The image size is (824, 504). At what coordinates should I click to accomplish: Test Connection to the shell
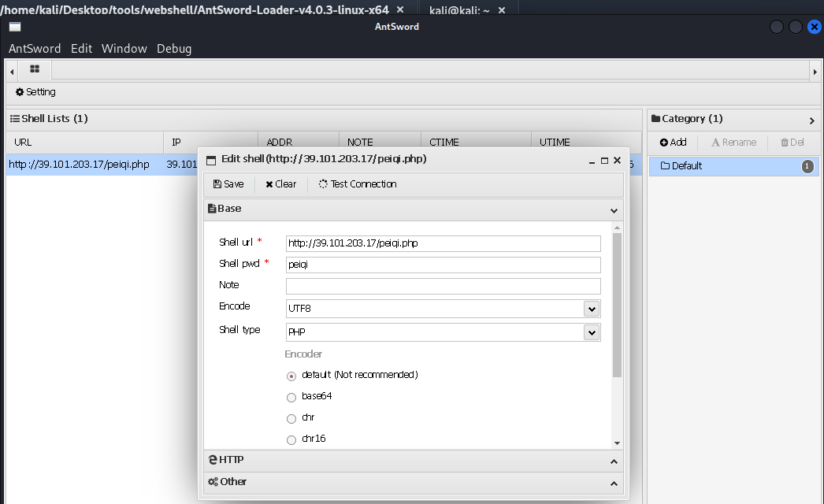358,184
